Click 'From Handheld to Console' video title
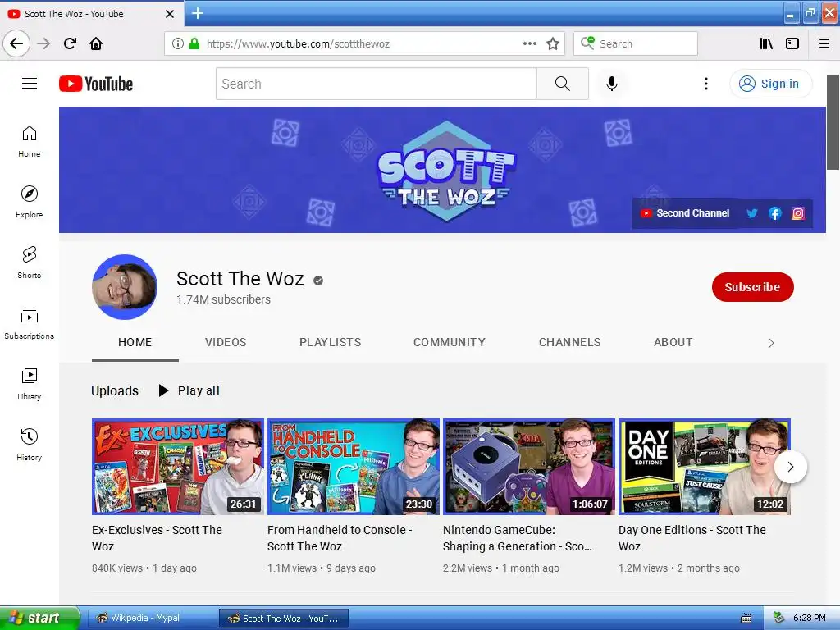The height and width of the screenshot is (630, 840). (340, 538)
